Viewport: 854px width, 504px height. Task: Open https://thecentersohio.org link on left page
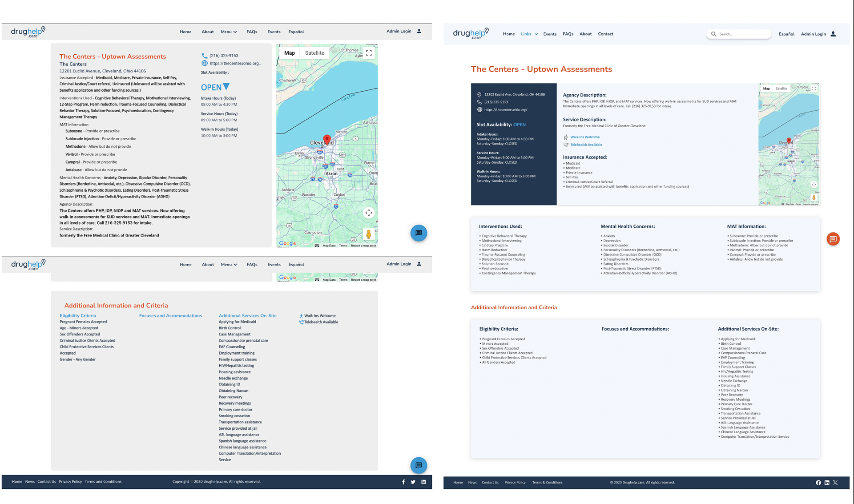coord(235,63)
